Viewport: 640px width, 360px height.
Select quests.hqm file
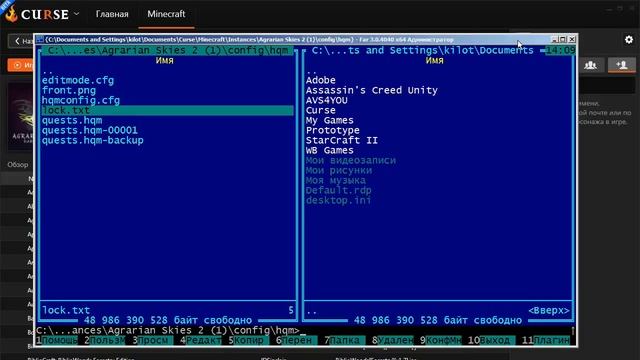[x=72, y=120]
